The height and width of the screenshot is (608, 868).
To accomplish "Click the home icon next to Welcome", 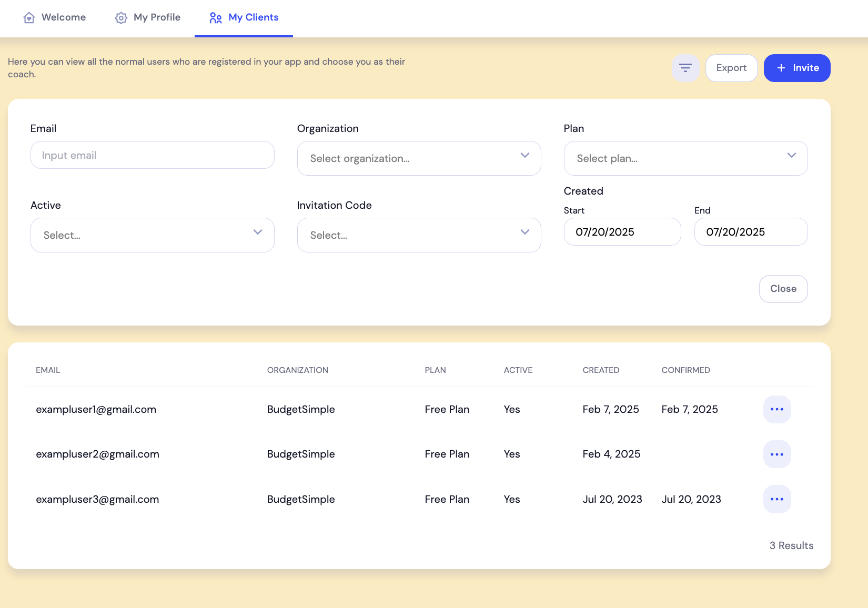I will (x=29, y=17).
